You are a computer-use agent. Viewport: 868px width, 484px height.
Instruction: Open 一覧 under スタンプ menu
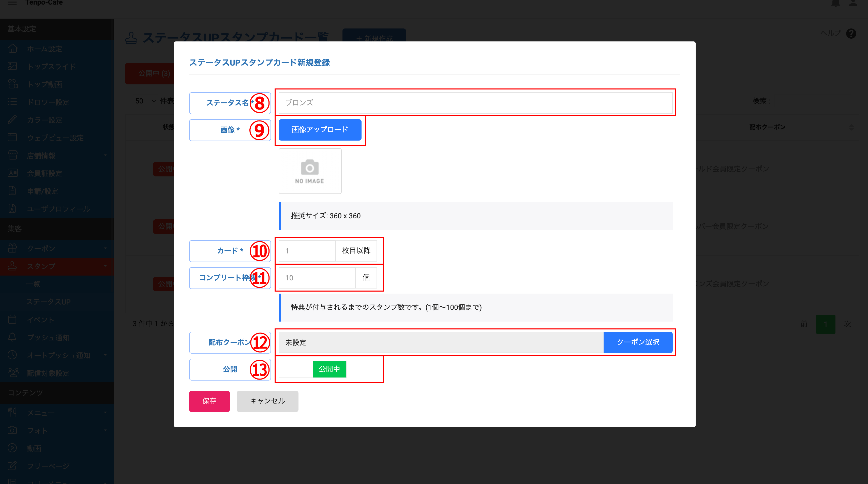(33, 284)
